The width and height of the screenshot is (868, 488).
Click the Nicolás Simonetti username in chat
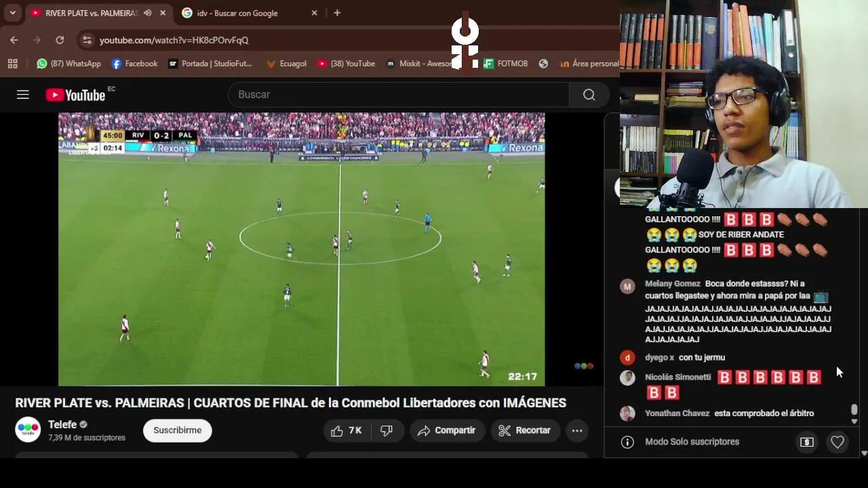click(x=678, y=378)
